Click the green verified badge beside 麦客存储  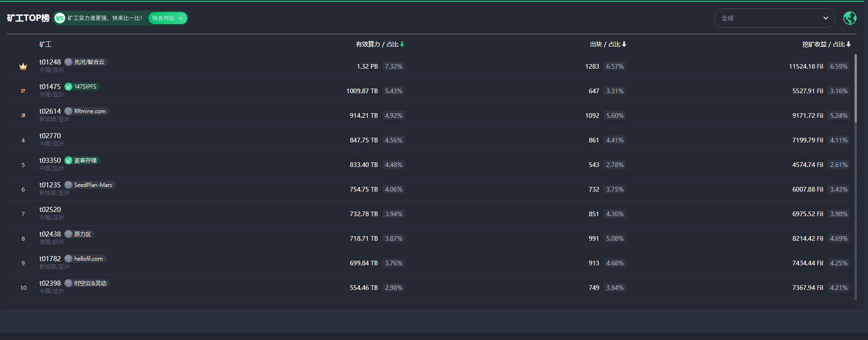[x=68, y=160]
